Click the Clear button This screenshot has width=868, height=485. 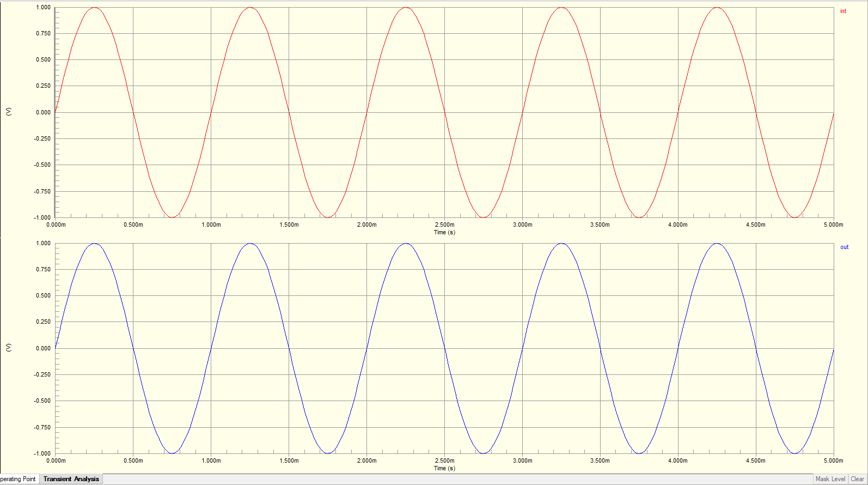click(857, 479)
